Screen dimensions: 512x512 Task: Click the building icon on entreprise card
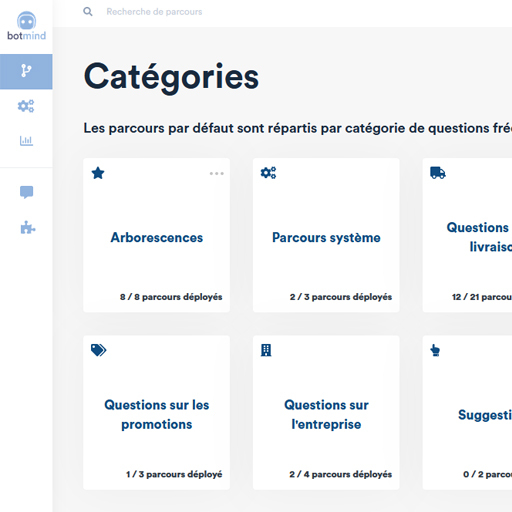pos(266,350)
